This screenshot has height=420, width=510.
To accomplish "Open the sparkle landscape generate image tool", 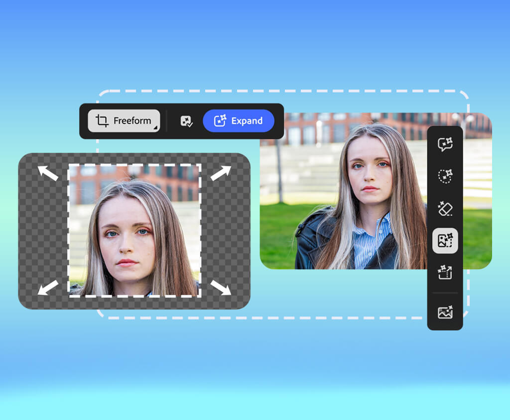I will (x=445, y=312).
